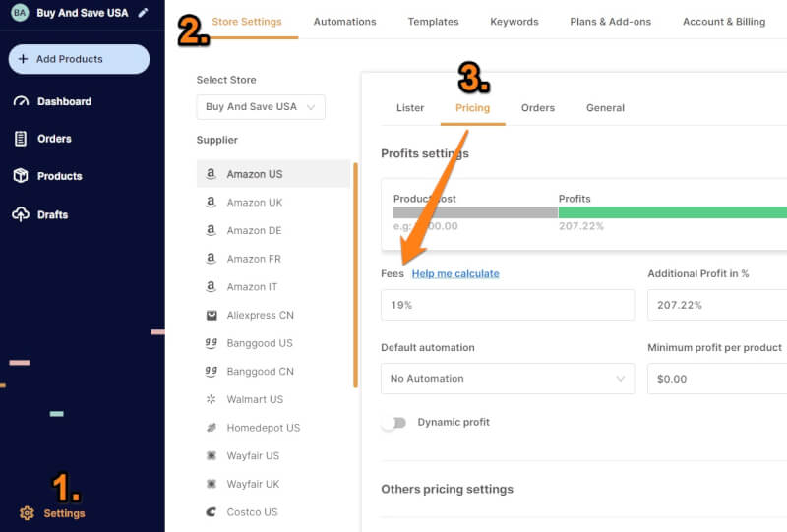Image resolution: width=787 pixels, height=532 pixels.
Task: Click the pencil icon beside store name
Action: coord(143,13)
